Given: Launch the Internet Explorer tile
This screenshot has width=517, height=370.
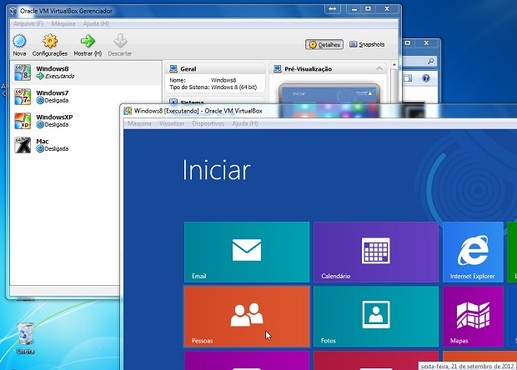Looking at the screenshot, I should (473, 252).
